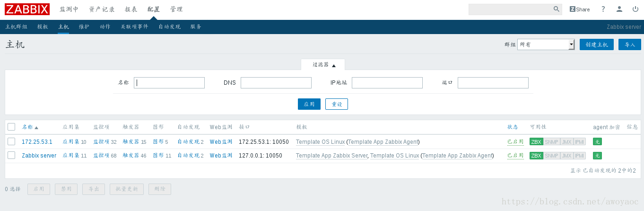Click SNMP availability badge for 172.25.53.1
The width and height of the screenshot is (644, 211).
click(551, 141)
